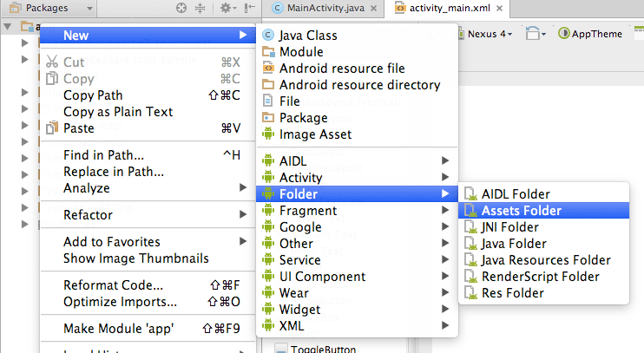Select Java Resources Folder
The height and width of the screenshot is (353, 644).
pyautogui.click(x=543, y=260)
